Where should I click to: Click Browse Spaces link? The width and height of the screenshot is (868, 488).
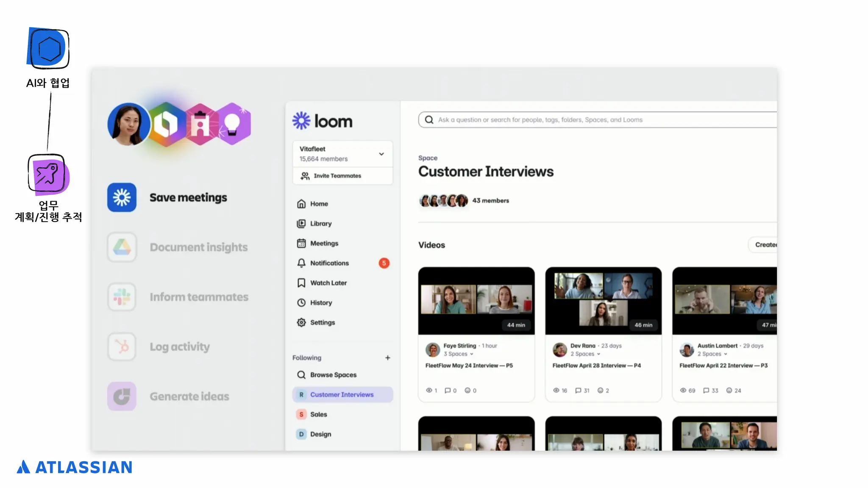333,375
